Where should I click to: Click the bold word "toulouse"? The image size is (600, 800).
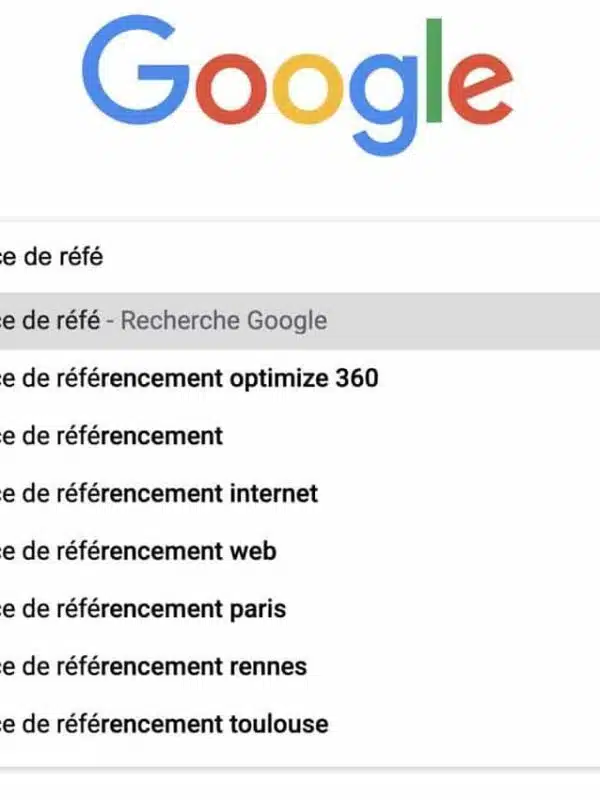[279, 723]
